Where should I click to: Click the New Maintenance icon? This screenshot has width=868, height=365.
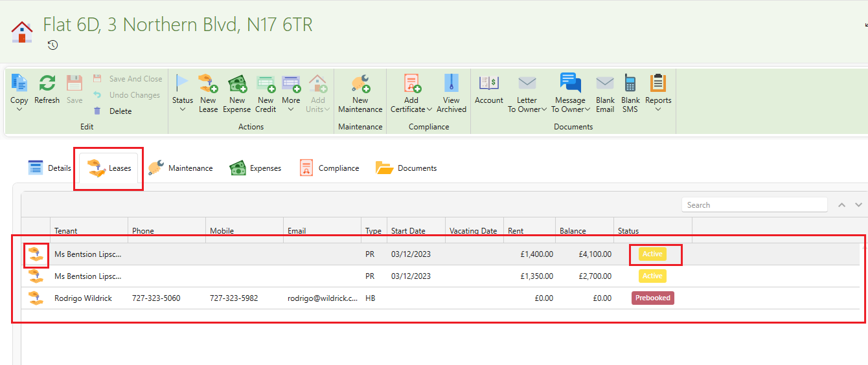pos(360,83)
